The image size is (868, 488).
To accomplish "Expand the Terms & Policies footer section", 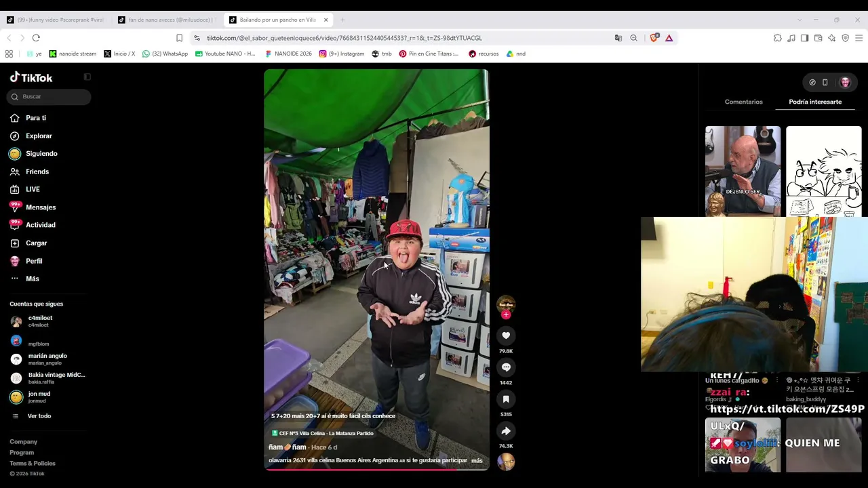I will [33, 464].
